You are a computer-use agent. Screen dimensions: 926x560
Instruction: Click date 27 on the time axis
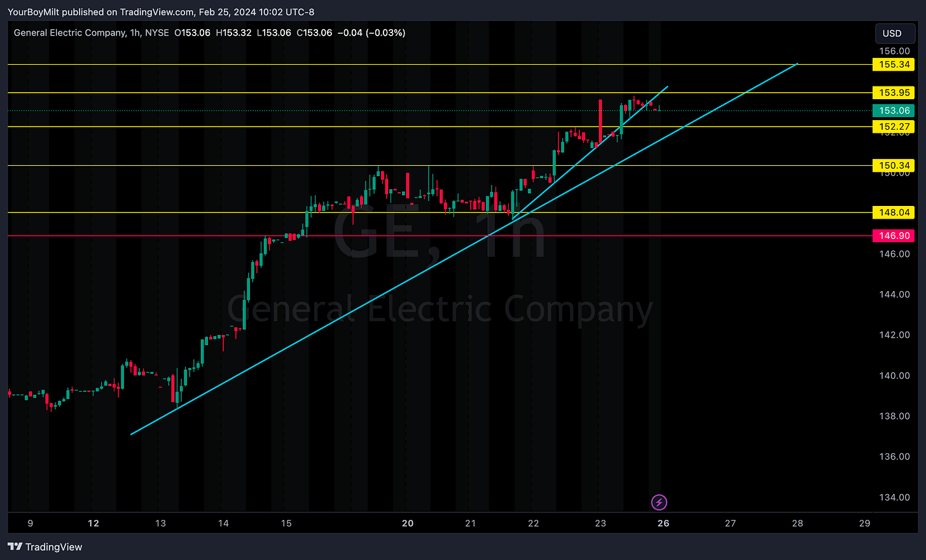point(730,523)
